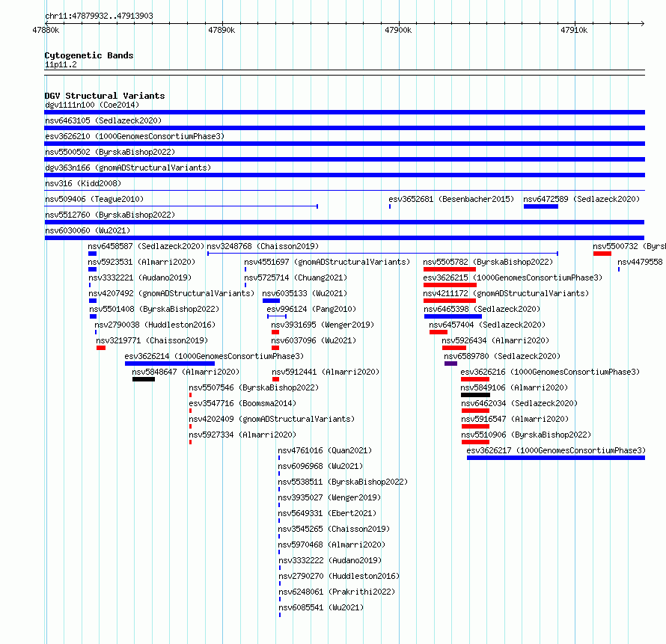Open nsv5923531 (Almarri2020) label

click(141, 262)
